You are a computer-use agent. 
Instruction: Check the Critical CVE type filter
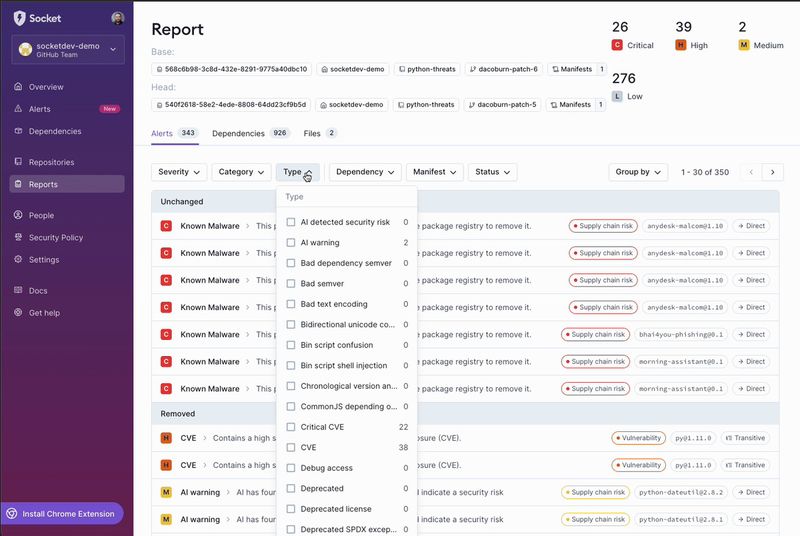click(x=291, y=427)
